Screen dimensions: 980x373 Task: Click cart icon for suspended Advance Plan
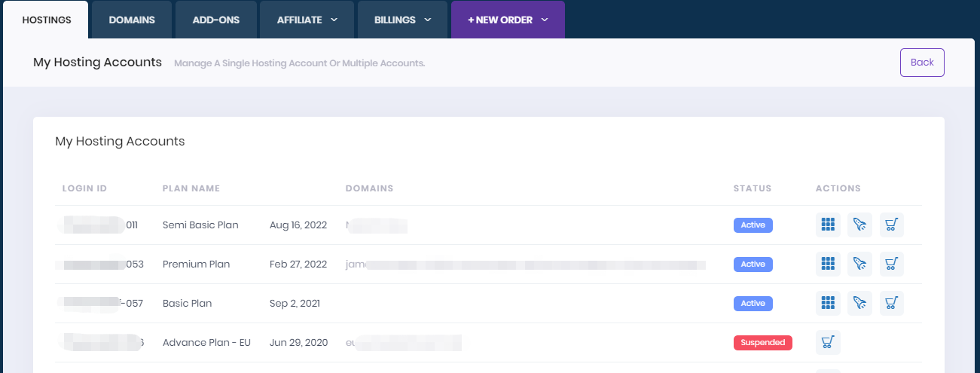[x=828, y=342]
